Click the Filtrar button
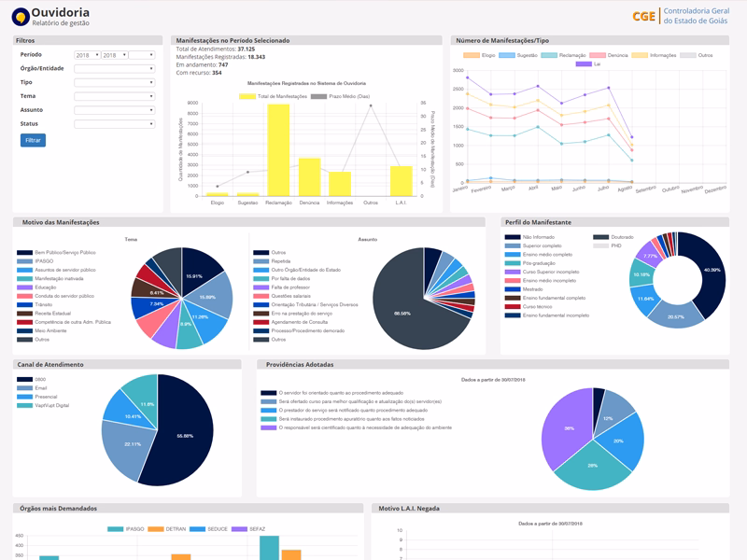The image size is (747, 560). [x=33, y=140]
